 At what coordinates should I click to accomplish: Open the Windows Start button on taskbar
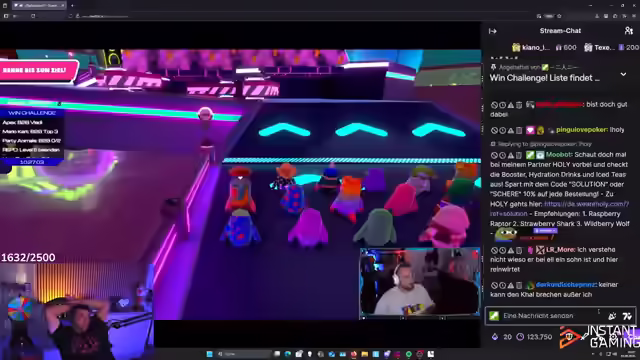(210, 354)
